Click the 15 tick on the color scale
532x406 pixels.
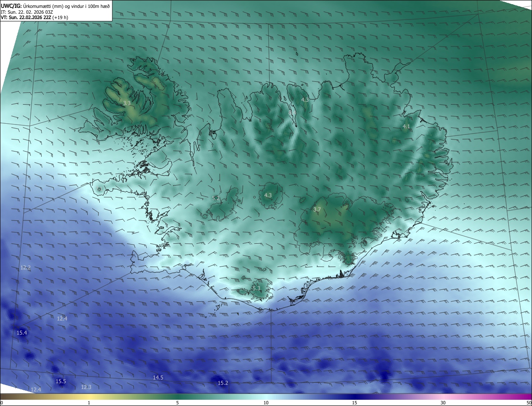pyautogui.click(x=355, y=403)
